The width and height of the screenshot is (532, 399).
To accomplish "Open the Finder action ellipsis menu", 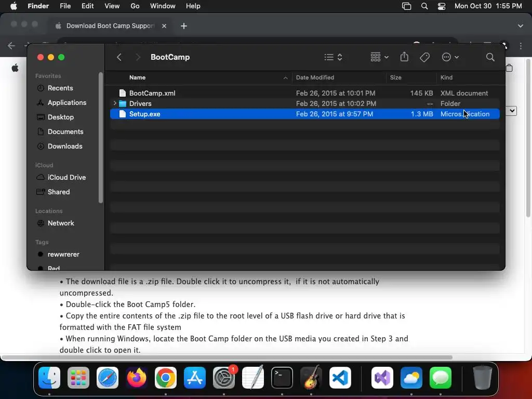I will pyautogui.click(x=450, y=57).
